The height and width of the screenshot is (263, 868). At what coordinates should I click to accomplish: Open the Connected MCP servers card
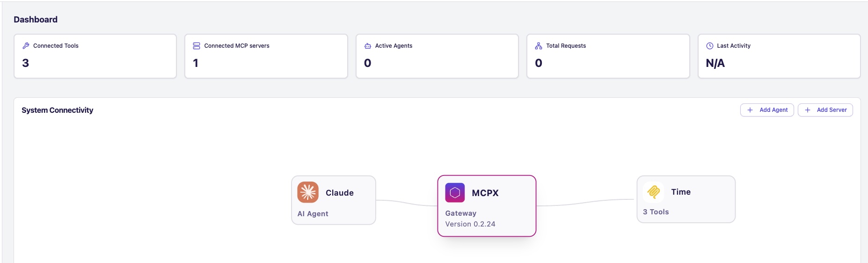pyautogui.click(x=266, y=56)
